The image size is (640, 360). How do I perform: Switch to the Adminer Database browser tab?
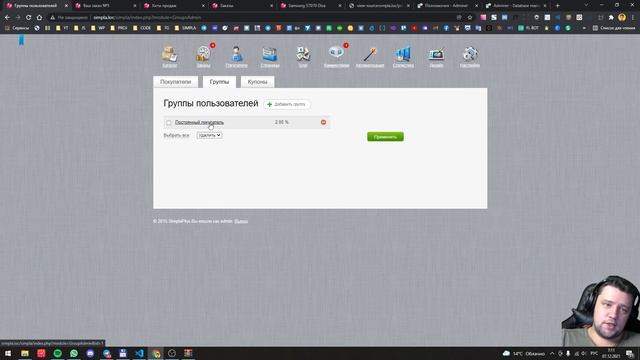point(516,6)
